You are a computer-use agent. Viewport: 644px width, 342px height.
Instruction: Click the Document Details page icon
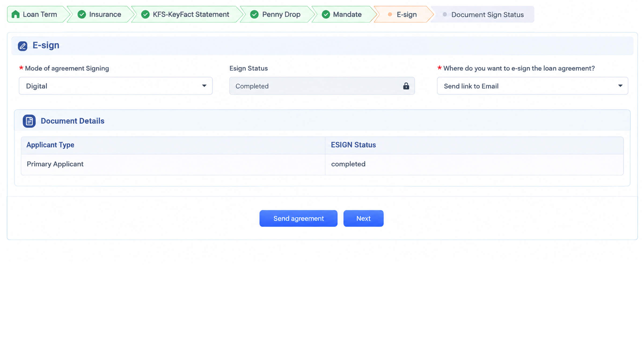[x=29, y=121]
